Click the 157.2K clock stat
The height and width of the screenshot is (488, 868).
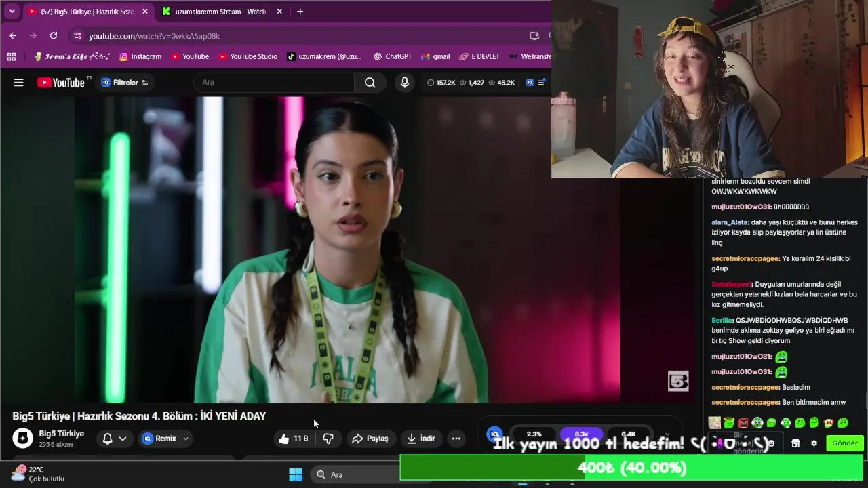point(441,83)
